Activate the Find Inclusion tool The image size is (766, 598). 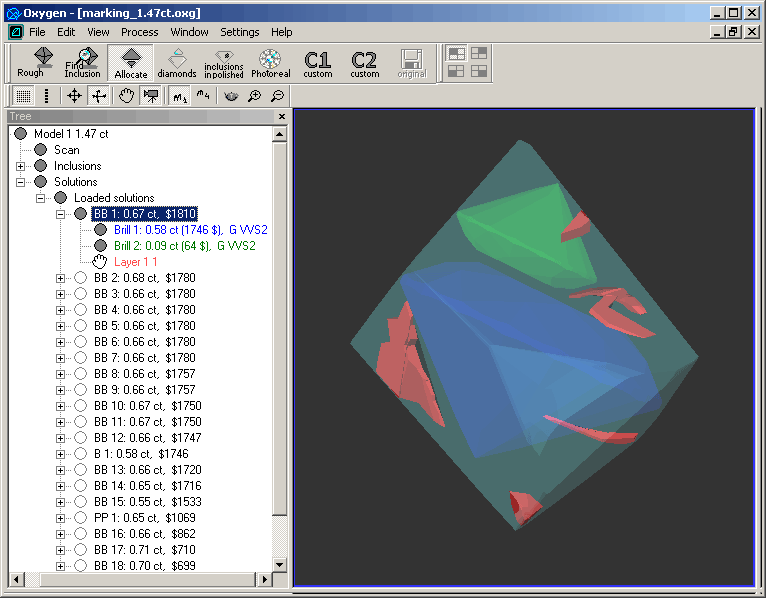click(x=82, y=62)
